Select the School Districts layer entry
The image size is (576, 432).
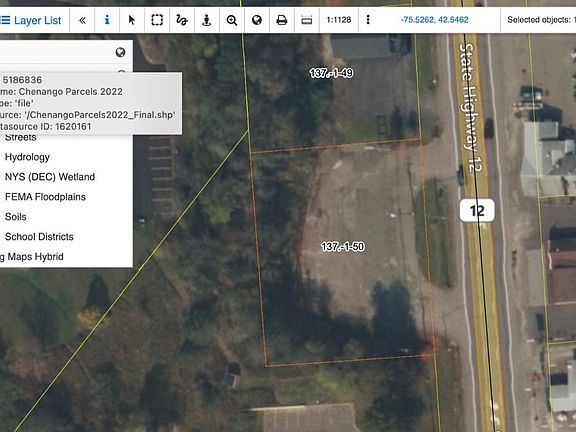coord(39,237)
